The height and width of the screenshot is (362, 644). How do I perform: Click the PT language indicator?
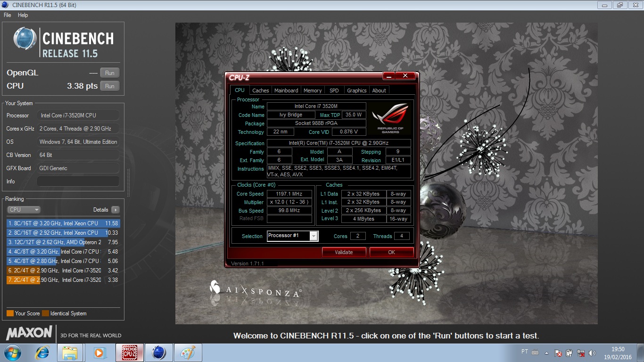point(525,352)
